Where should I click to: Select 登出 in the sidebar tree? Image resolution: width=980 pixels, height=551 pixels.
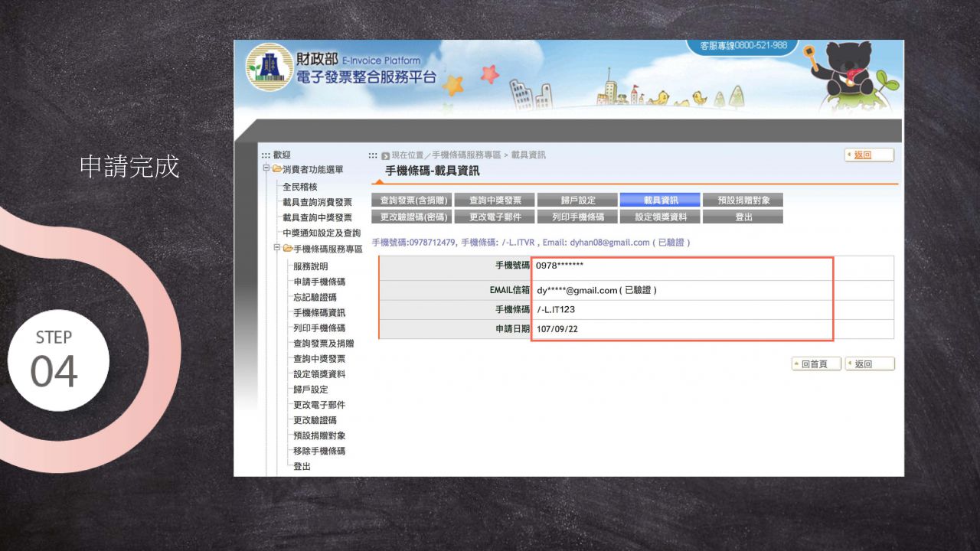click(x=302, y=466)
